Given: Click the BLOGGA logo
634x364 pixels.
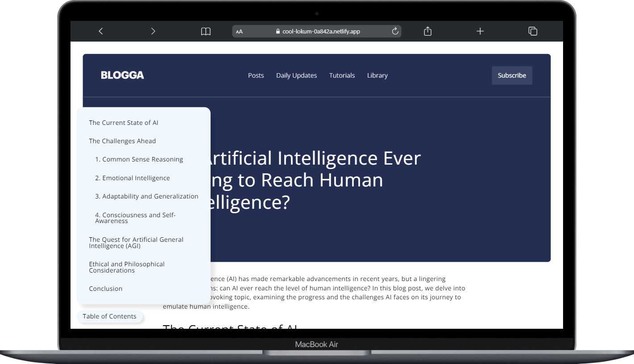Looking at the screenshot, I should [123, 75].
